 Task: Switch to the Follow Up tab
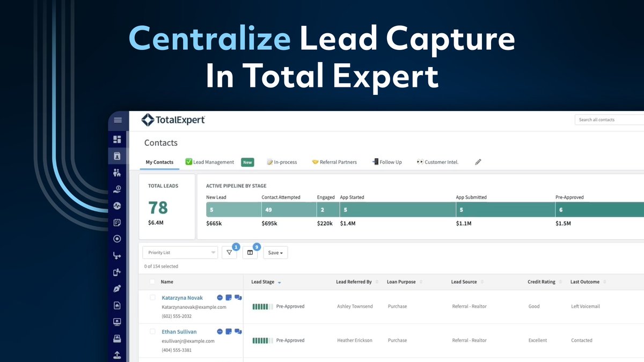tap(387, 162)
